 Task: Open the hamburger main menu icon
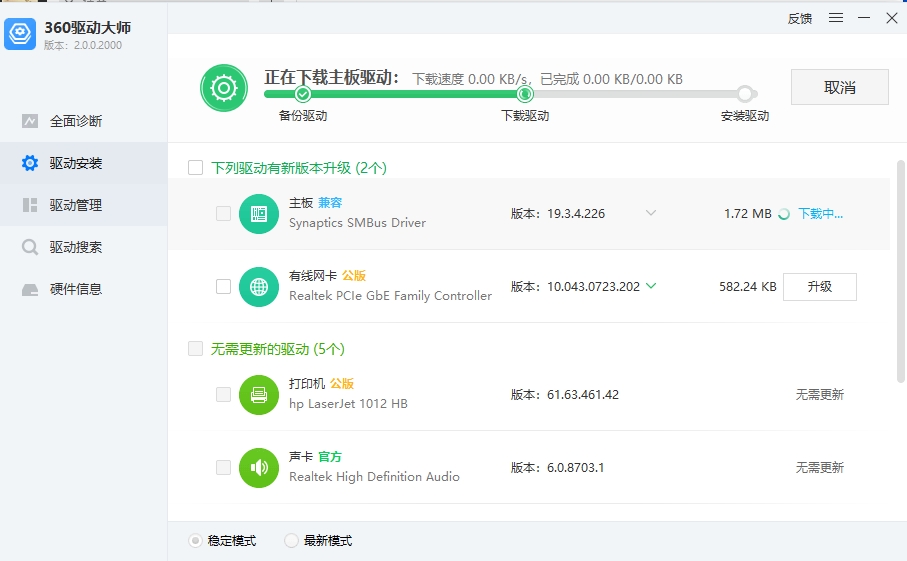(x=836, y=18)
